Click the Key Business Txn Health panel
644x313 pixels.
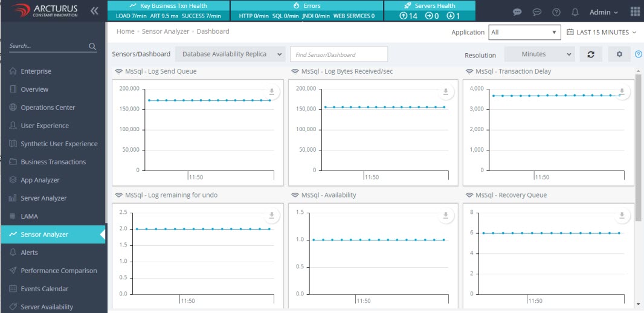(168, 10)
